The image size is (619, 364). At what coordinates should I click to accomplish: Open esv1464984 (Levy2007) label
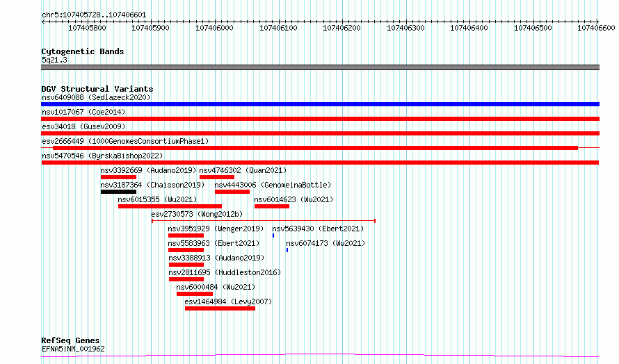[x=228, y=301]
